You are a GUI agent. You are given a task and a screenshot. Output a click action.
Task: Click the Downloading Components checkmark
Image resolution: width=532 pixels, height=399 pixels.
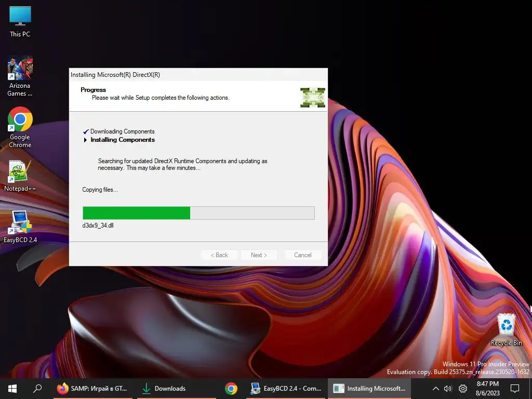[86, 131]
